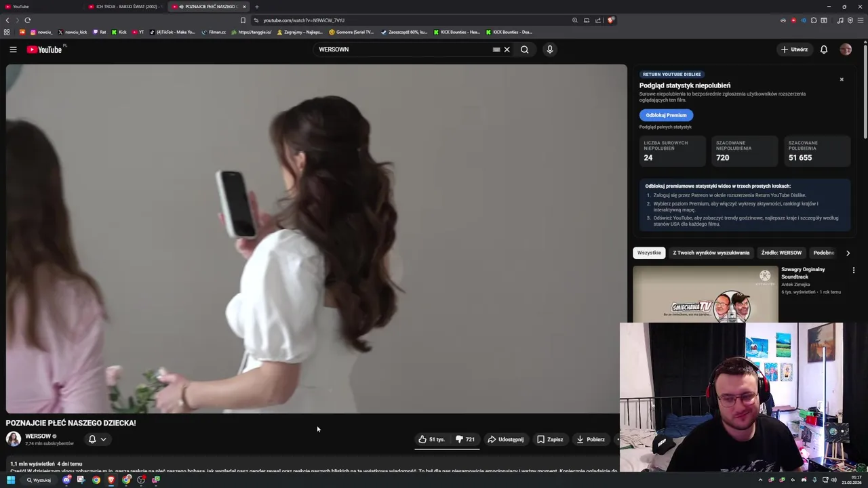Screen dimensions: 868x488
Task: Close the POZNAJCIE PŁEĆ NASZEGO tab
Action: (x=244, y=7)
